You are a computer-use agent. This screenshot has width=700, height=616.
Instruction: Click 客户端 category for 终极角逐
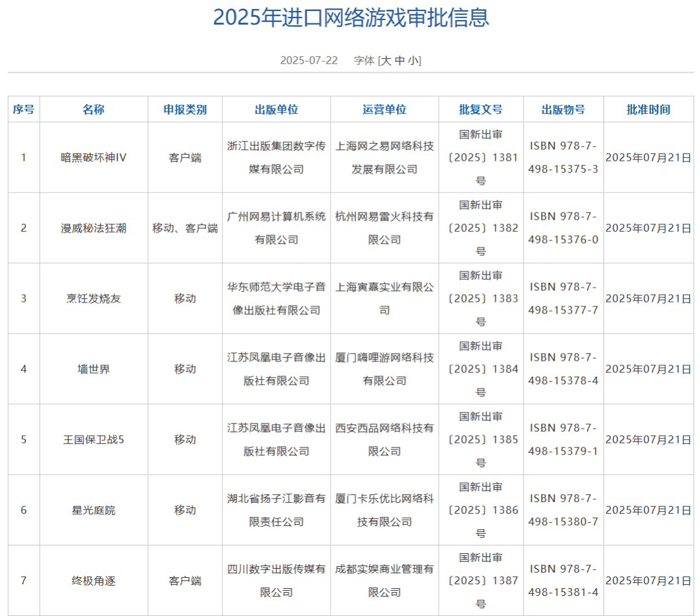coord(185,580)
